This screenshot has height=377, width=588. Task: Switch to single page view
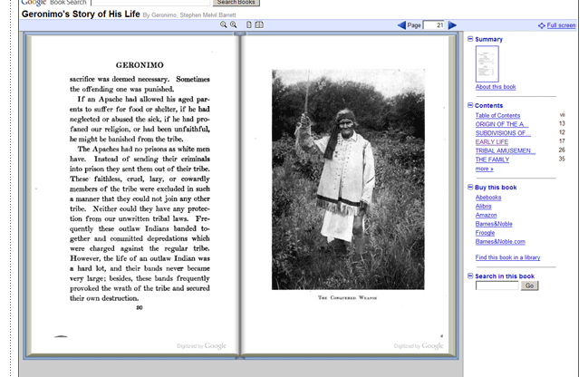click(249, 25)
